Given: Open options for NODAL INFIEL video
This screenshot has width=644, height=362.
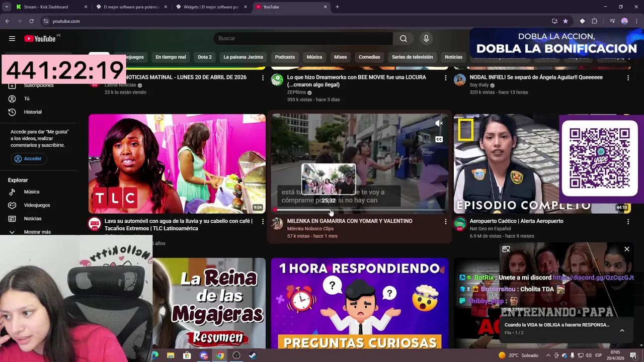Looking at the screenshot, I should tap(628, 78).
